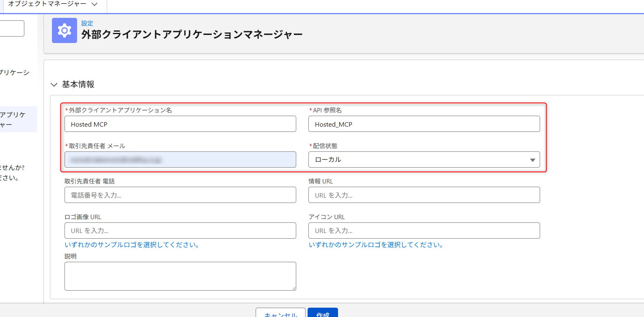Click sample logo link under アイコン URL
The image size is (644, 317).
[376, 245]
